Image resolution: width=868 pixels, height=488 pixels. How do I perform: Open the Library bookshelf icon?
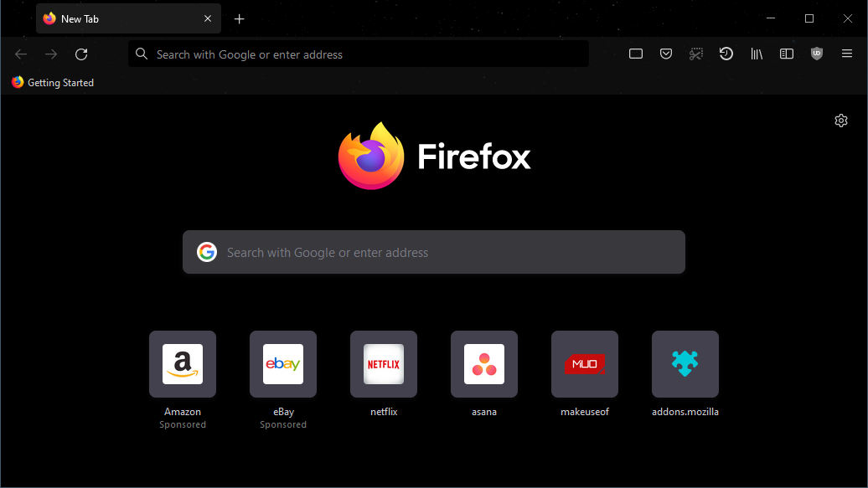[757, 54]
